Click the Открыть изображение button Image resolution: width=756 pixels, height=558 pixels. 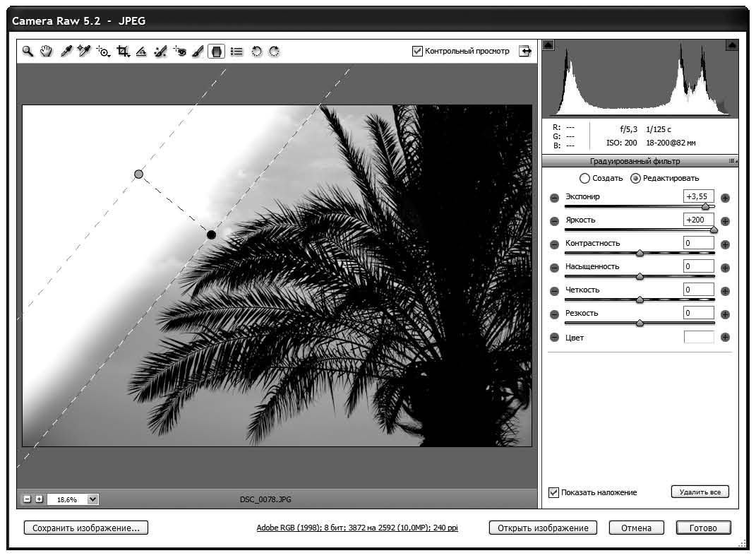(543, 528)
